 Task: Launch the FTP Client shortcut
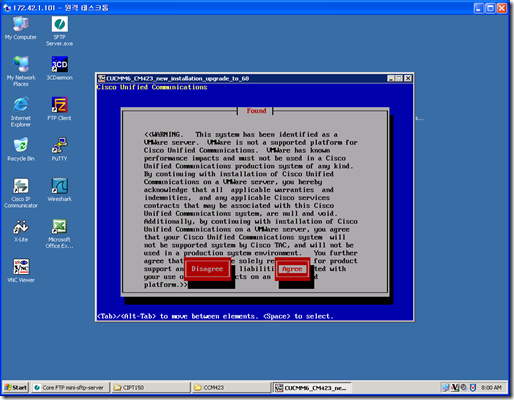(60, 109)
